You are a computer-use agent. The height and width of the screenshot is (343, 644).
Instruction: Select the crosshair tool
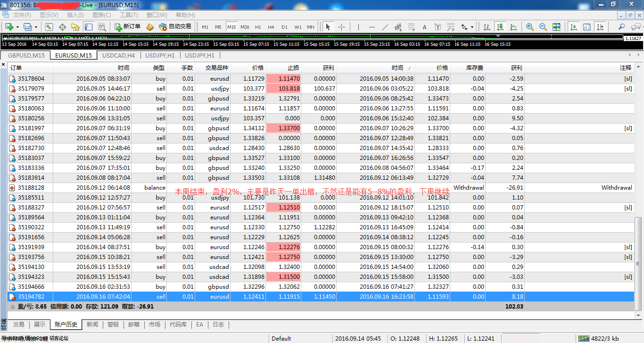[341, 27]
